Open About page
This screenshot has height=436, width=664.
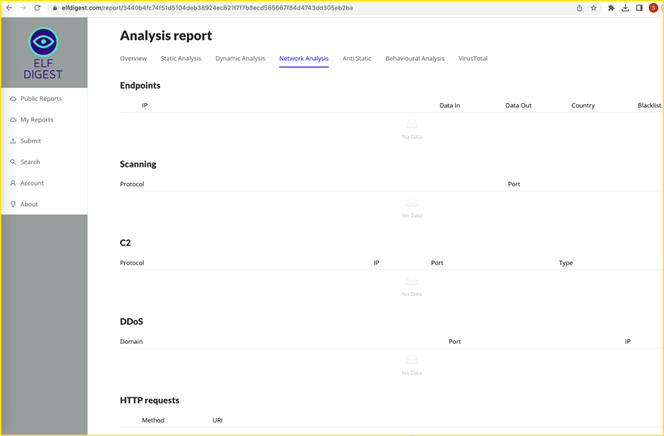(x=29, y=204)
